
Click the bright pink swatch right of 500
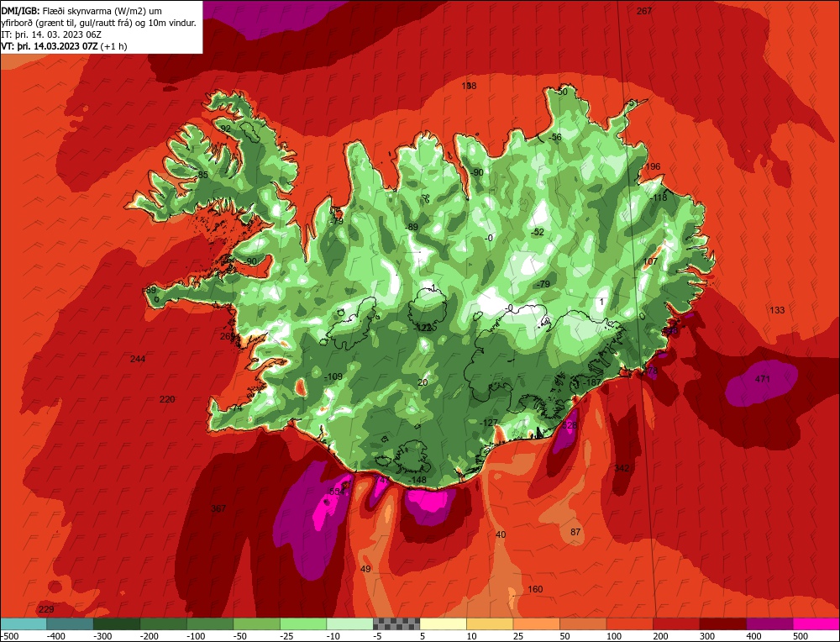(816, 624)
